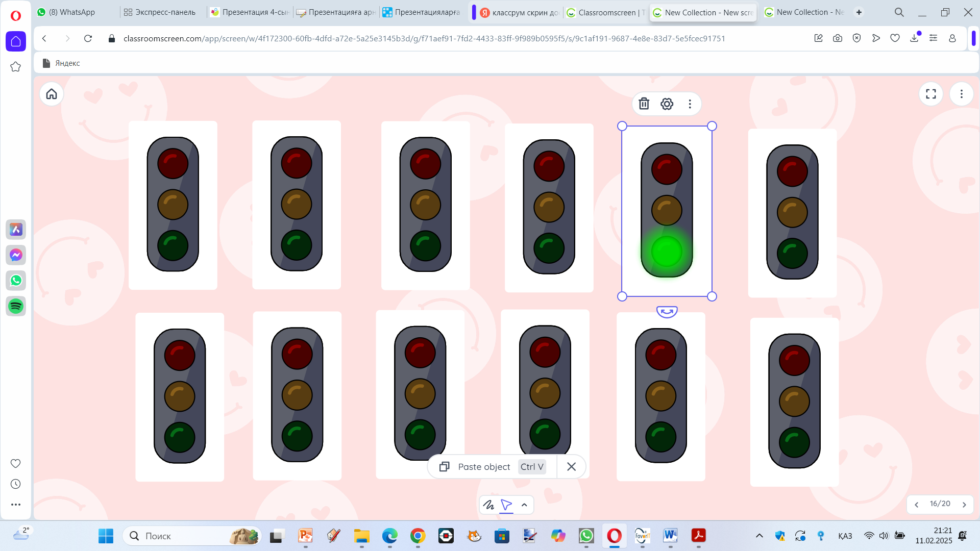Expand the bottom toolbar chevron
The width and height of the screenshot is (980, 551).
(x=524, y=505)
